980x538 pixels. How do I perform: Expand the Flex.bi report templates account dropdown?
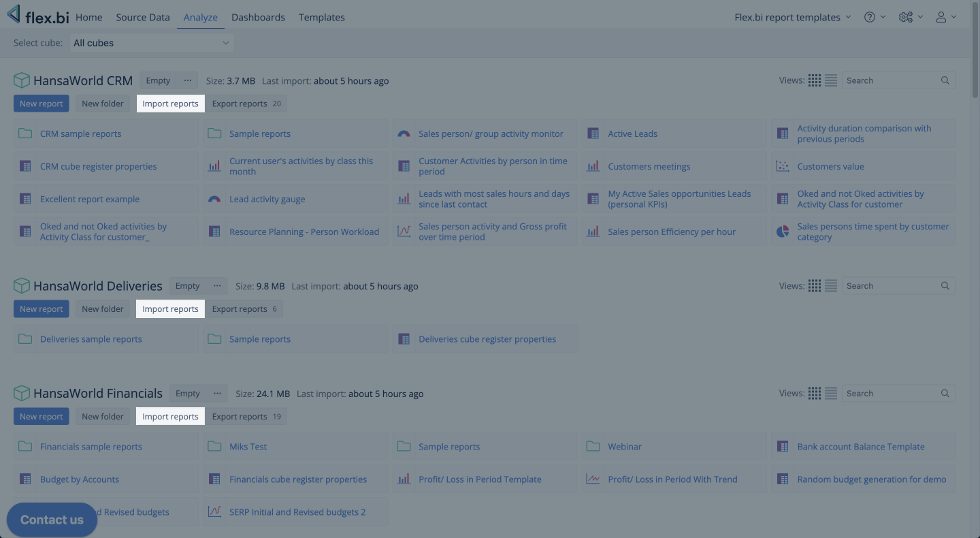792,18
